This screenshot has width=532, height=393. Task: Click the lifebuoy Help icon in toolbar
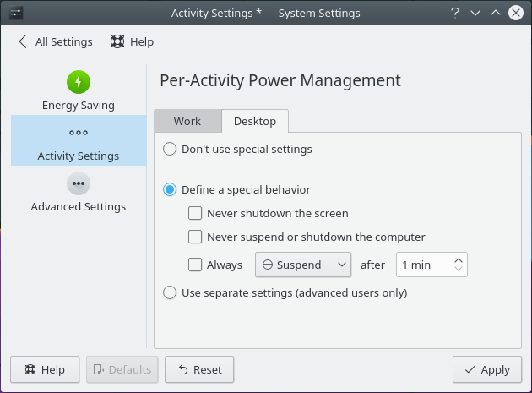pyautogui.click(x=117, y=41)
